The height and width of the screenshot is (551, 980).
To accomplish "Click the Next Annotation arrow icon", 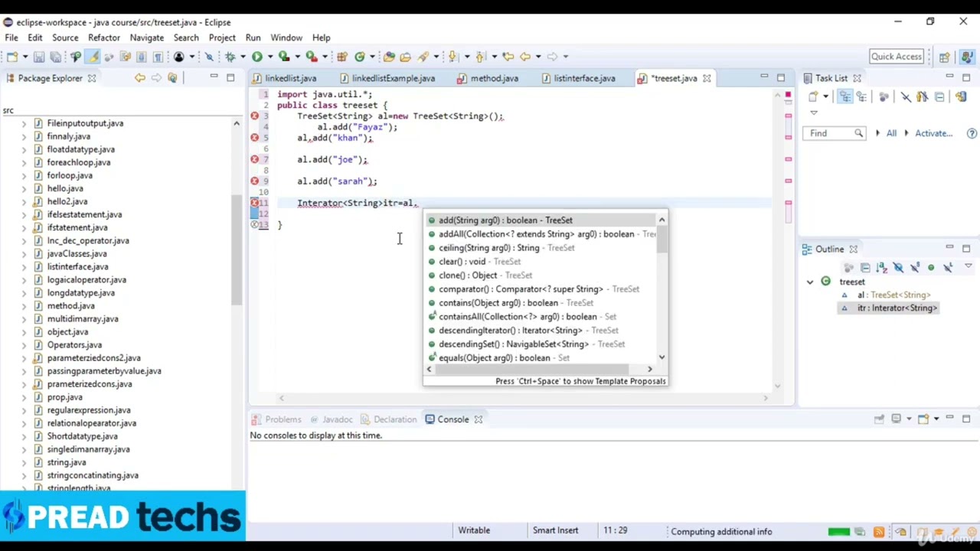I will coord(452,57).
